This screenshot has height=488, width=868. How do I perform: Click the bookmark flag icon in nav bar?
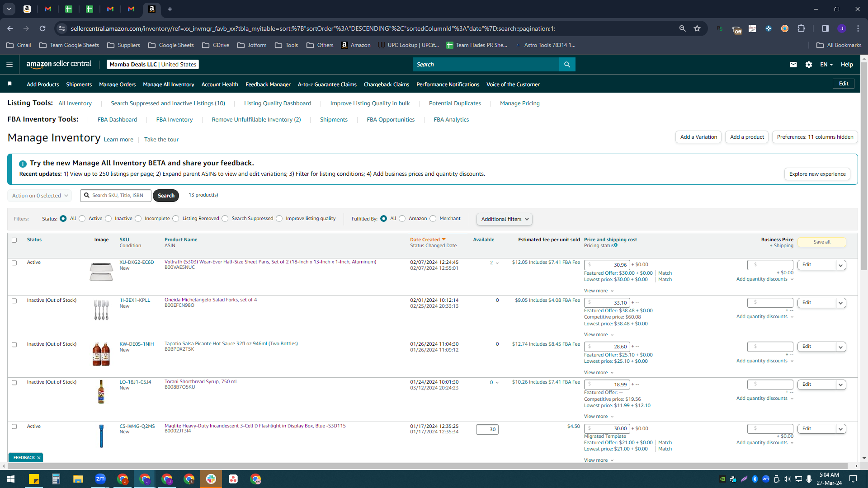pyautogui.click(x=10, y=84)
